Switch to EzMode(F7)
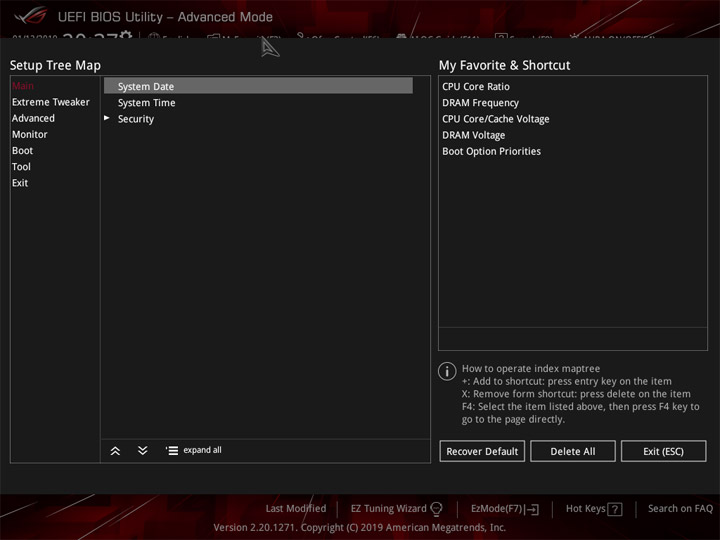Image resolution: width=720 pixels, height=540 pixels. (x=496, y=508)
